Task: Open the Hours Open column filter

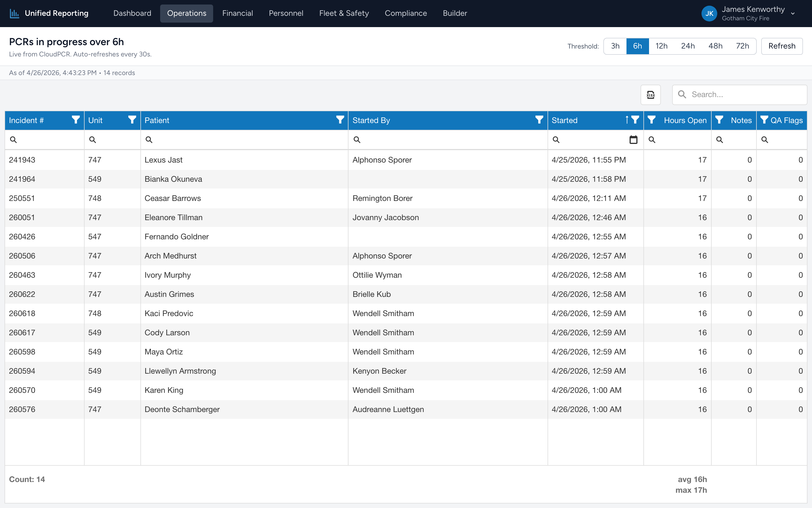Action: point(652,120)
